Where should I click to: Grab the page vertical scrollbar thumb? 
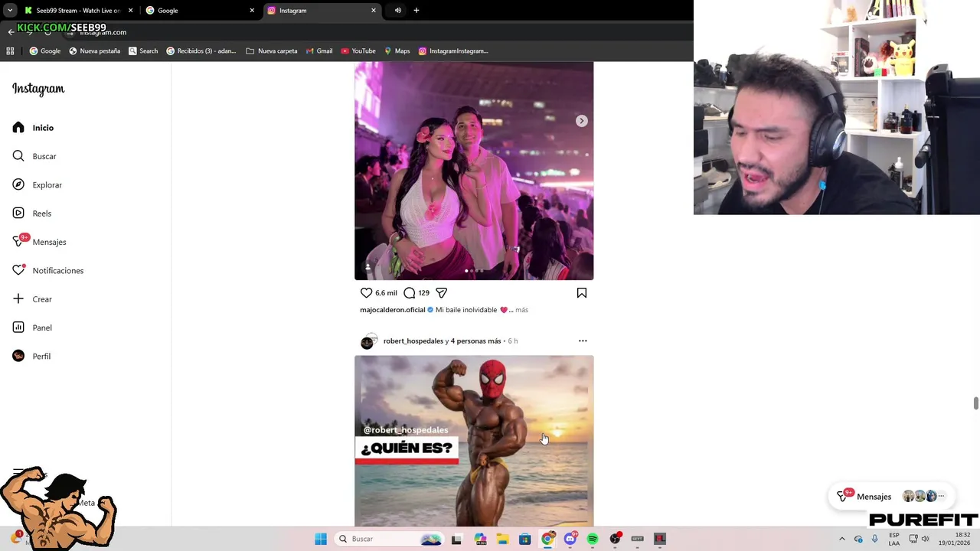click(976, 403)
